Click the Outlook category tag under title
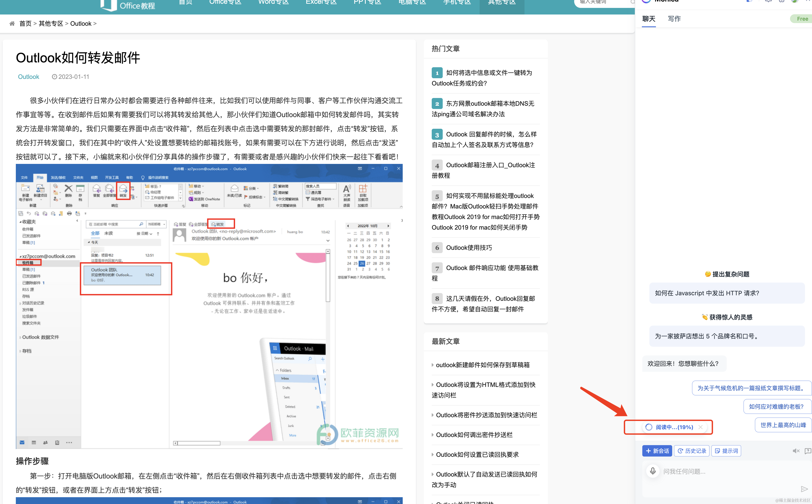The width and height of the screenshot is (812, 504). [x=28, y=77]
